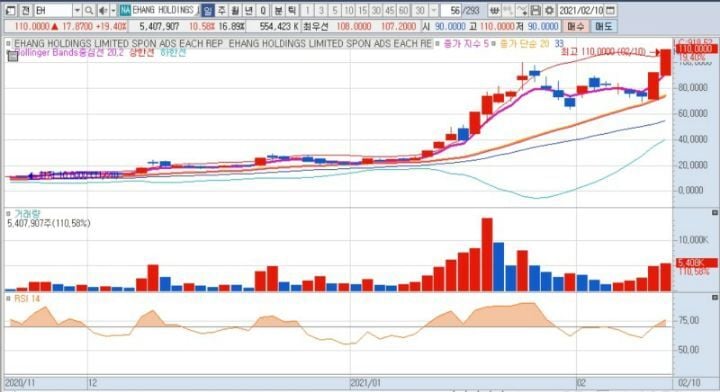Click the RSI panel corner button at right edge
Image resolution: width=720 pixels, height=392 pixels.
click(x=714, y=297)
